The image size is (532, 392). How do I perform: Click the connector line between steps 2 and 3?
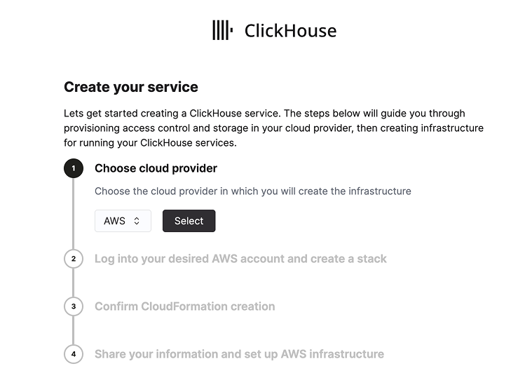[74, 283]
